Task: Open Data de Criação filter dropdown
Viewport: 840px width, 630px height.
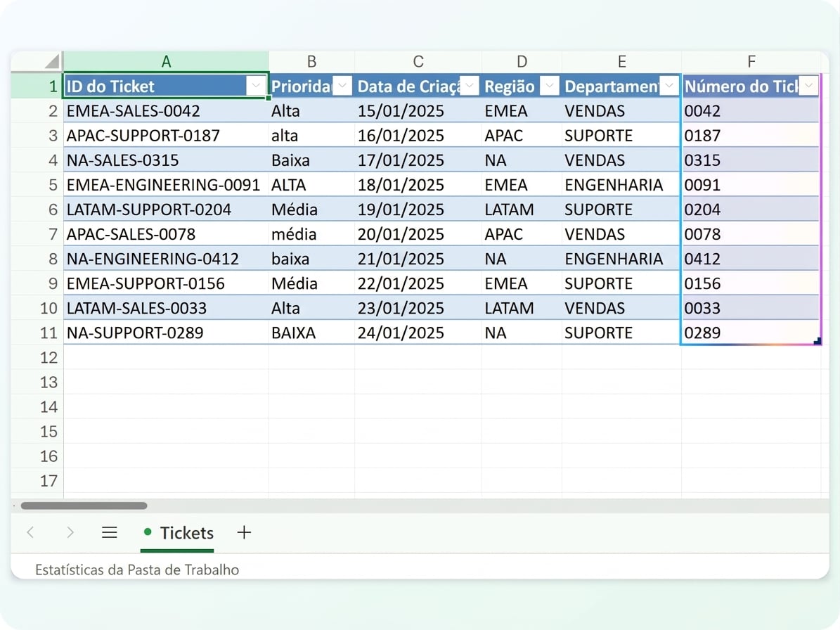Action: [470, 86]
